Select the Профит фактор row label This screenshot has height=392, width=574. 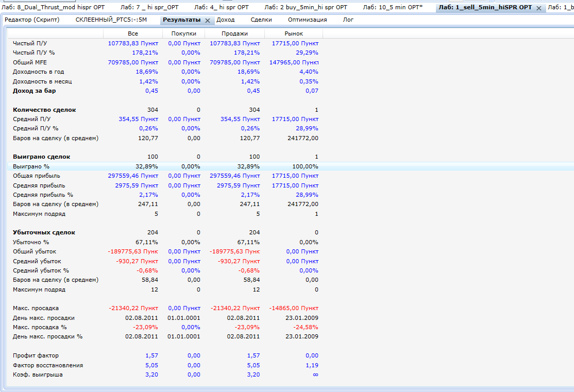[x=36, y=355]
